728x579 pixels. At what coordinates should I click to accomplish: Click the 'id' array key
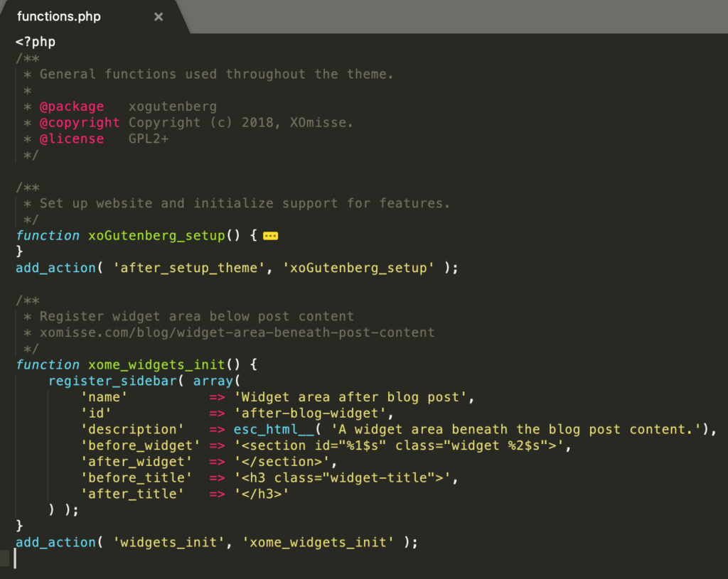pyautogui.click(x=96, y=413)
